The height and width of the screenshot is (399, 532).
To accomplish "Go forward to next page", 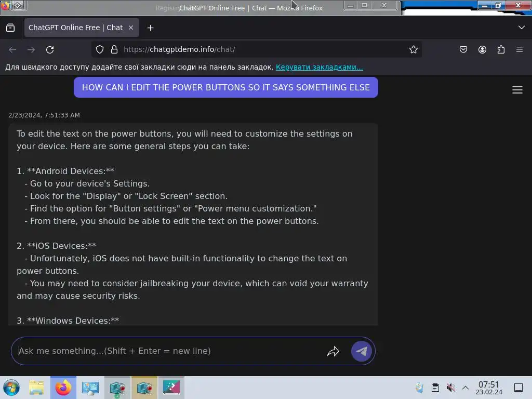I will tap(31, 49).
